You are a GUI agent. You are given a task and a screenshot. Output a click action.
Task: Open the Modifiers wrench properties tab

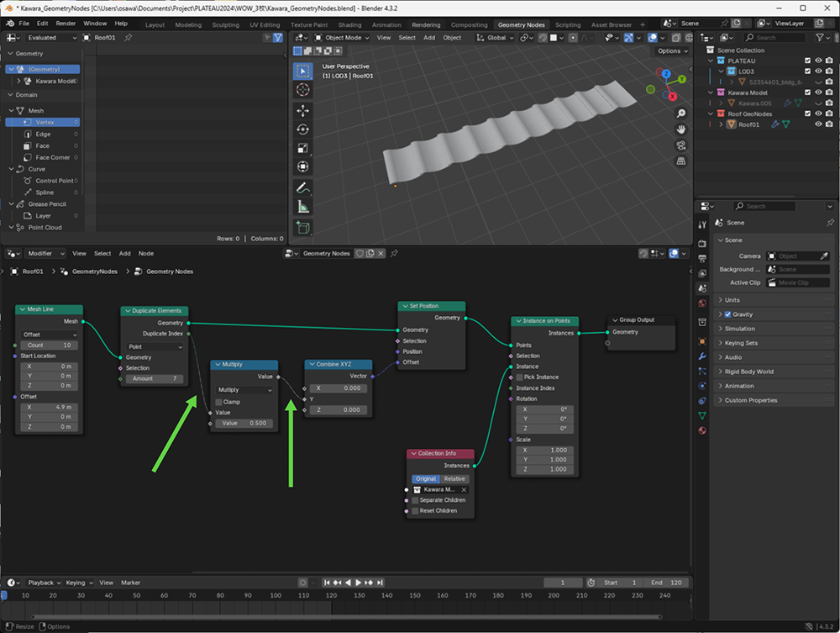tap(702, 356)
